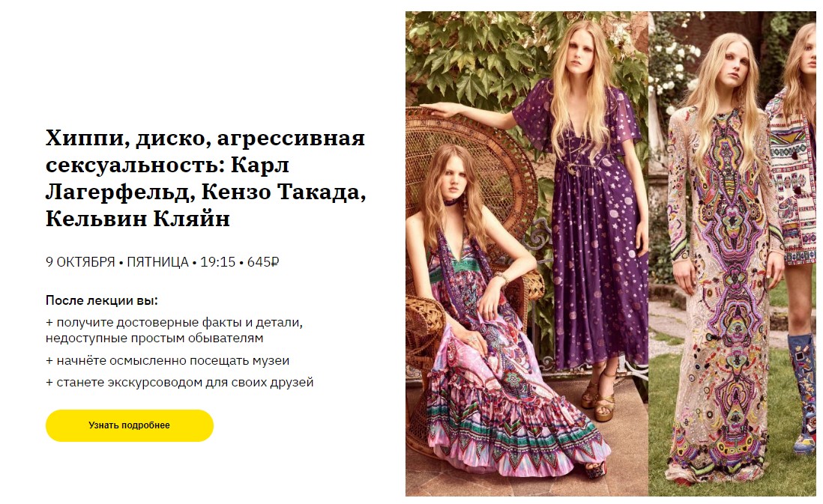Click the 'После лекции вы:' subheading
The image size is (823, 504).
[102, 300]
